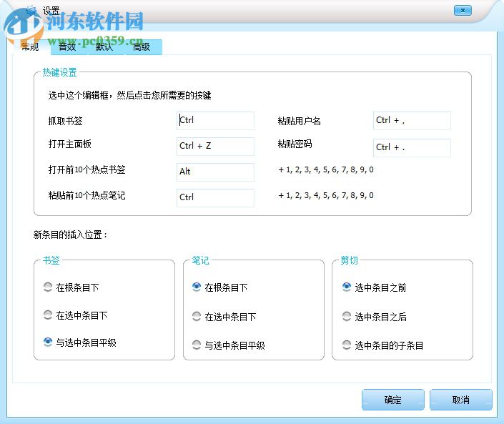Click the 粘贴前10个热点笔记 label
This screenshot has height=424, width=504.
pos(87,195)
